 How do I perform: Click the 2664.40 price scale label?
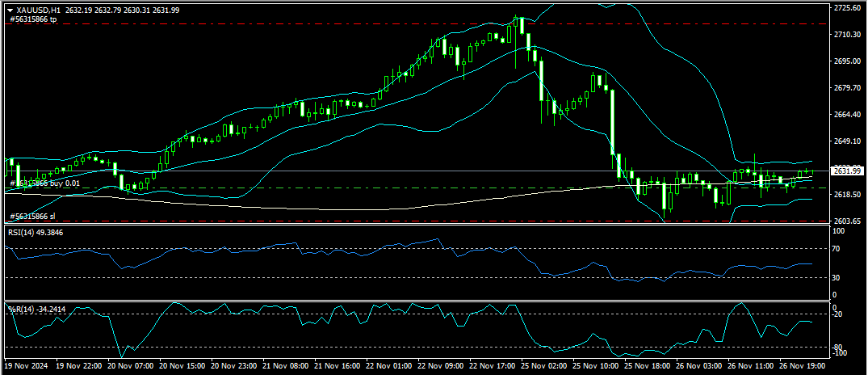(846, 115)
